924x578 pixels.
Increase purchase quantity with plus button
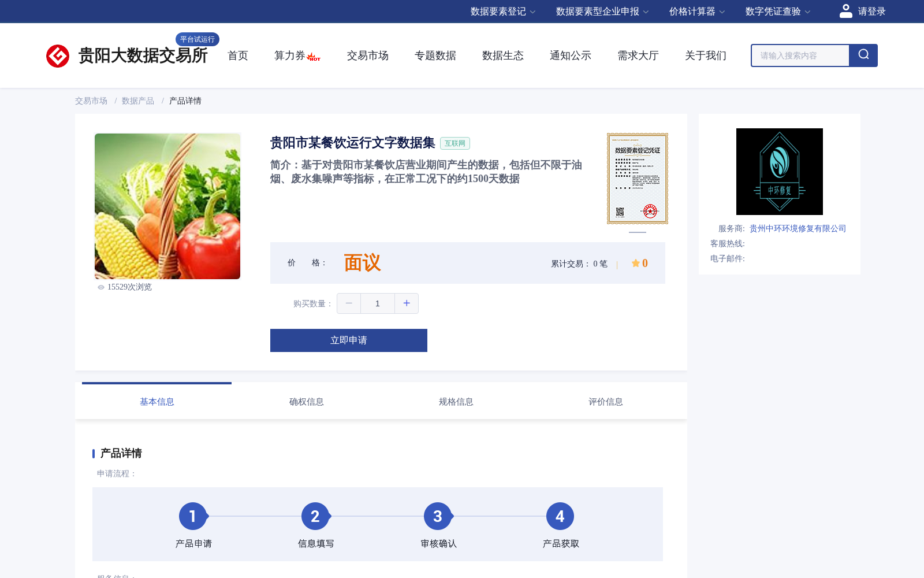pos(407,303)
